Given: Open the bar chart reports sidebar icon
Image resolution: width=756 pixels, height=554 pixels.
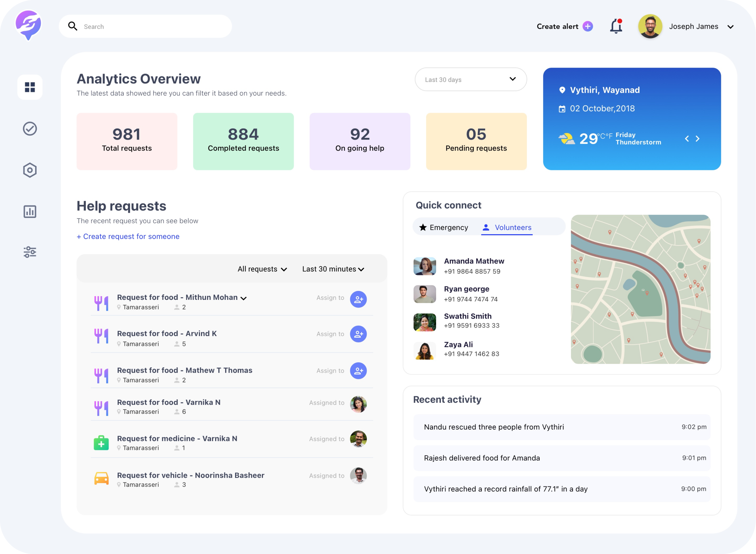Looking at the screenshot, I should click(x=30, y=212).
